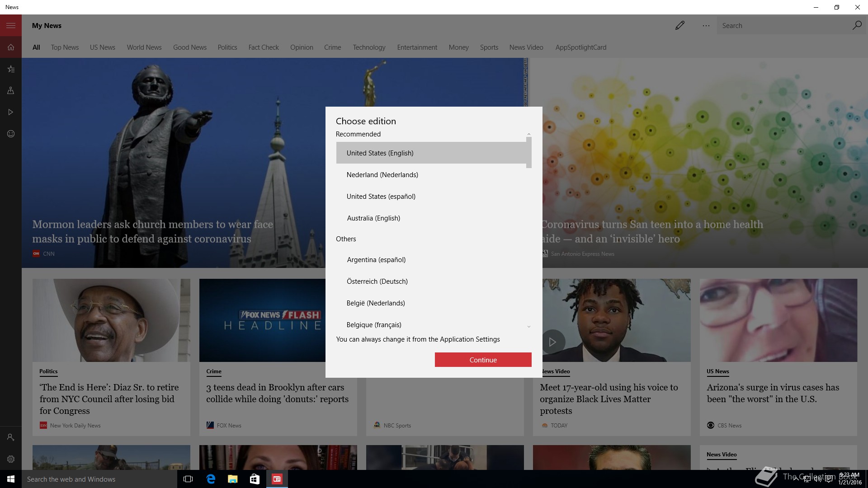Screen dimensions: 868x488
Task: Open Mormon leaders face masks headline
Action: click(152, 231)
